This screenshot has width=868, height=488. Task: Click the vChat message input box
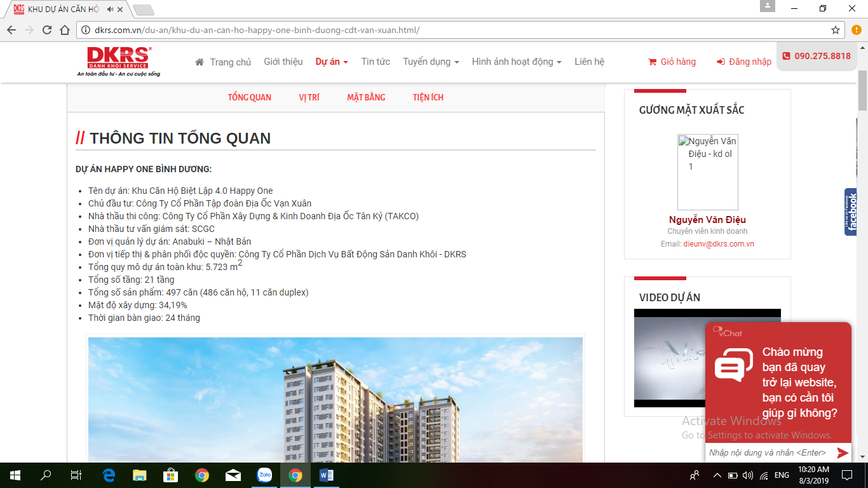click(x=768, y=452)
